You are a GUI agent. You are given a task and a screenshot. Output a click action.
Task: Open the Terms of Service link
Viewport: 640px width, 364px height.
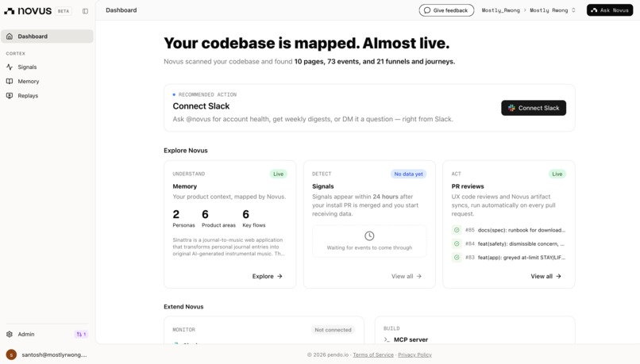(373, 354)
